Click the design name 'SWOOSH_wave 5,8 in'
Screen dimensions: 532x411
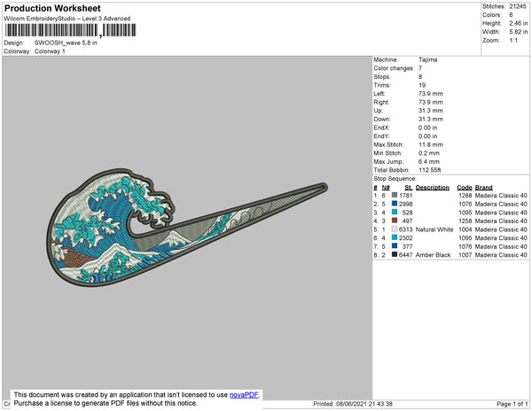point(66,43)
